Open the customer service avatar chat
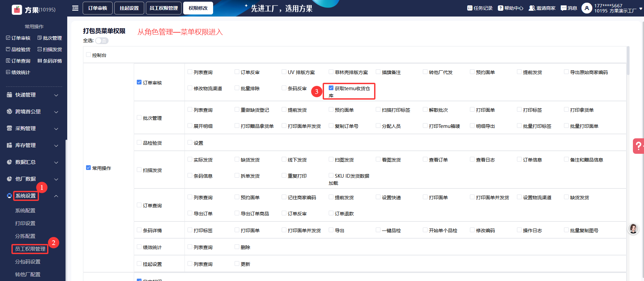The width and height of the screenshot is (644, 281). 633,229
